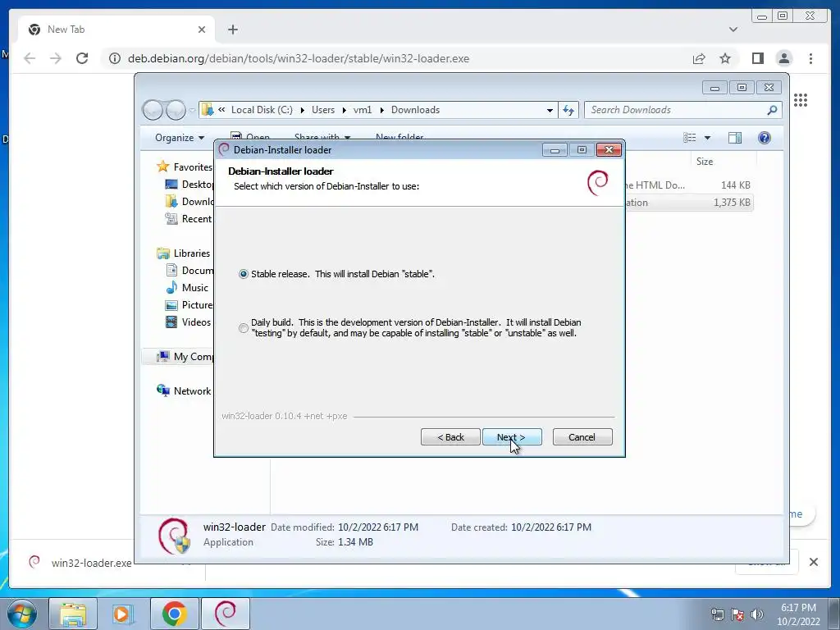Toggle Explorer preview pane icon
This screenshot has height=630, width=840.
tap(734, 138)
